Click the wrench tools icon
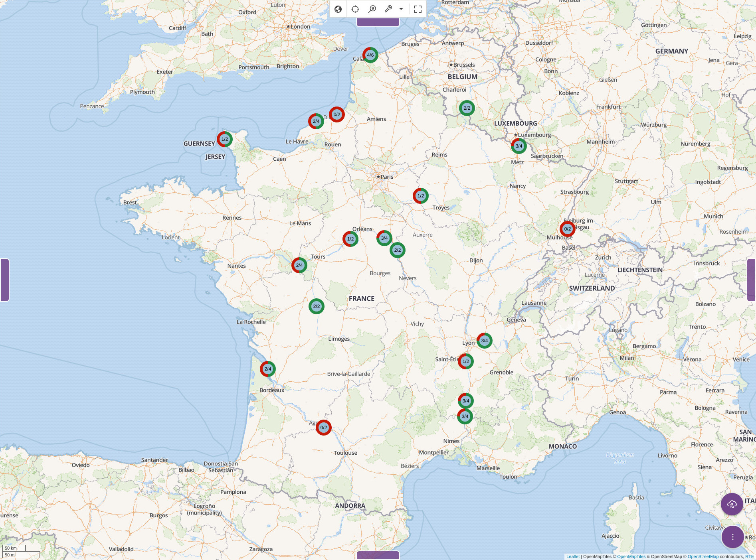Viewport: 756px width, 560px height. (388, 9)
